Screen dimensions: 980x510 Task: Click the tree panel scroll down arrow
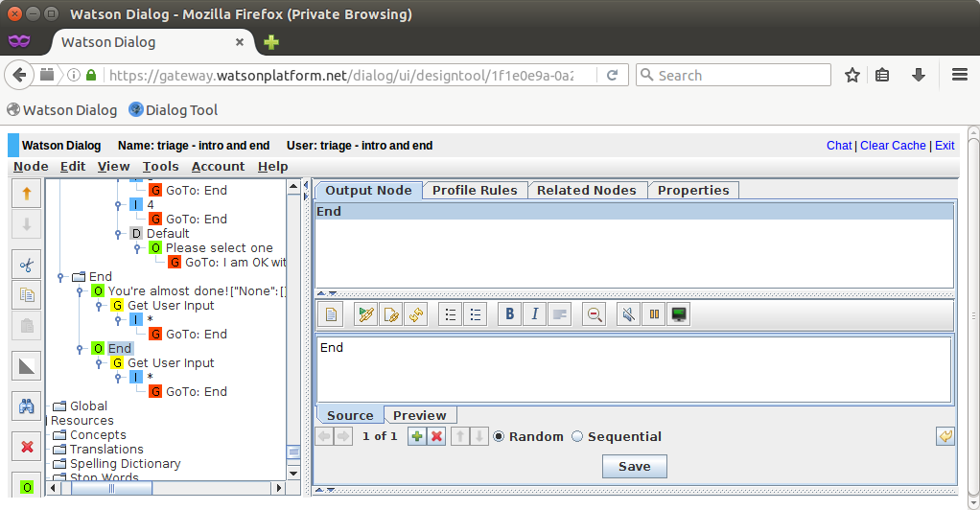[293, 474]
